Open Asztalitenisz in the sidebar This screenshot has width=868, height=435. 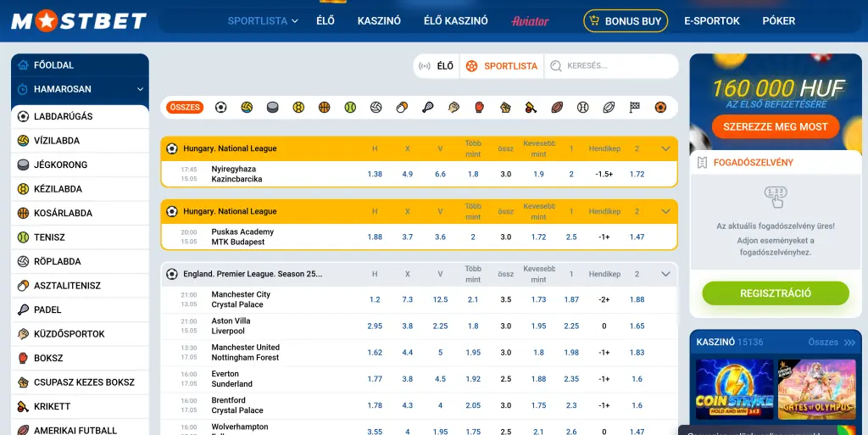click(80, 286)
